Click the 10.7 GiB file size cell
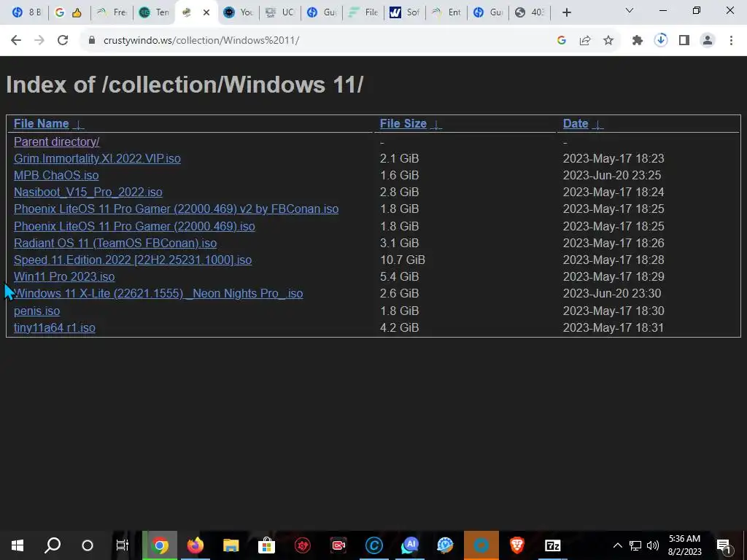This screenshot has height=560, width=747. [x=403, y=260]
